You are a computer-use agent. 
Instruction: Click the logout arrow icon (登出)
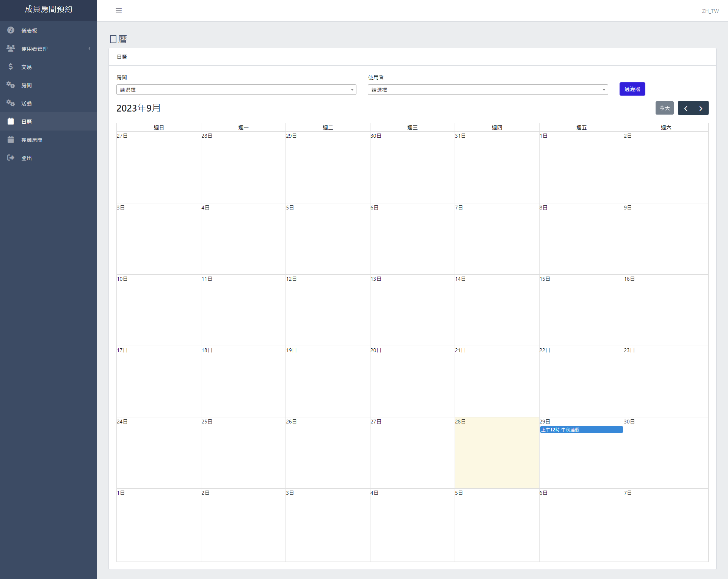(11, 157)
